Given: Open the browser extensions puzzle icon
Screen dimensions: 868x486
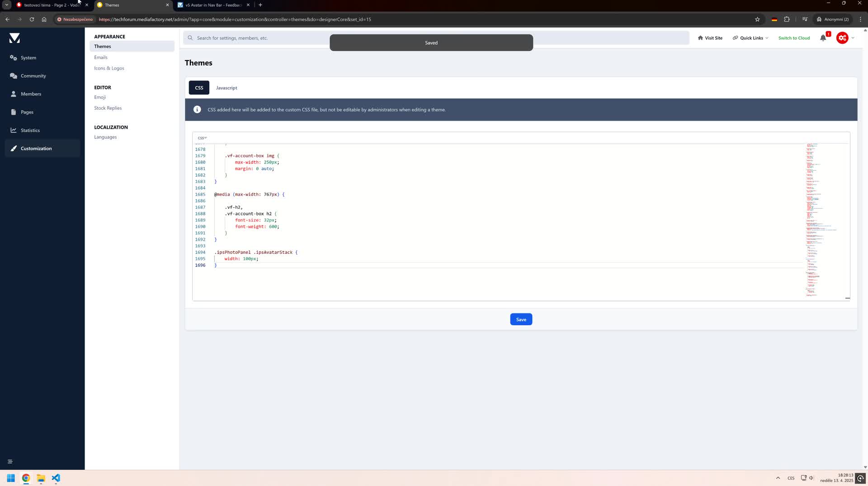Looking at the screenshot, I should tap(787, 19).
